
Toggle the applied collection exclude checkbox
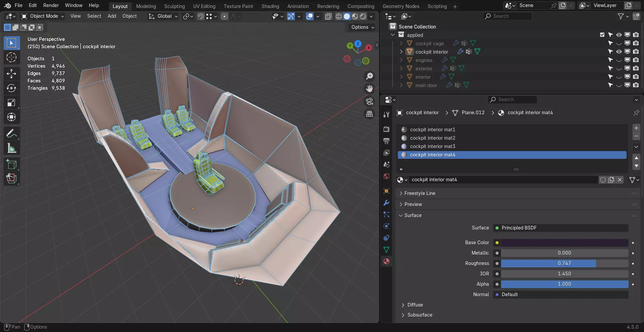point(602,35)
